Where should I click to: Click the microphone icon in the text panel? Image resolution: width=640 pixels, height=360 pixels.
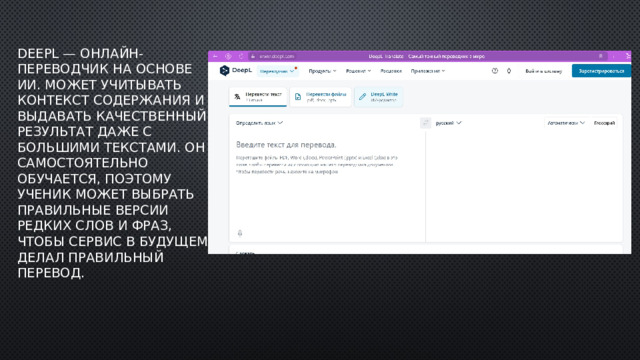240,233
